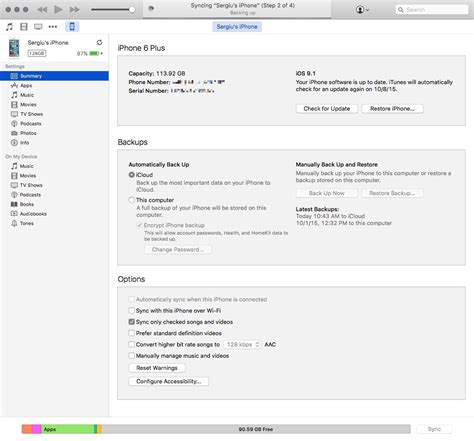Select This computer backup radio button
Image resolution: width=474 pixels, height=441 pixels.
click(x=132, y=200)
